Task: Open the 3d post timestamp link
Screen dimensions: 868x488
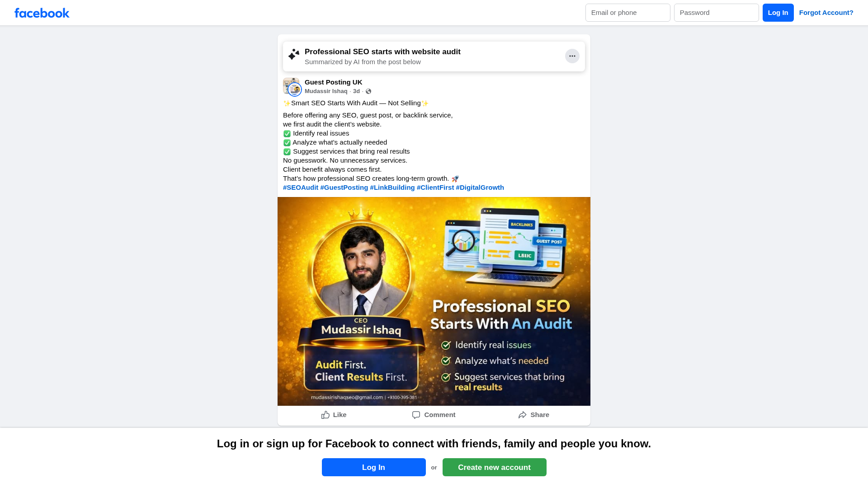Action: 356,91
